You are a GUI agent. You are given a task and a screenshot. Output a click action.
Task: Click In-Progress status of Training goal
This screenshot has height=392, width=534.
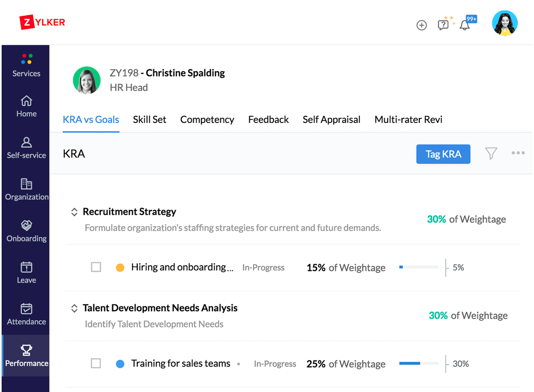pos(275,364)
